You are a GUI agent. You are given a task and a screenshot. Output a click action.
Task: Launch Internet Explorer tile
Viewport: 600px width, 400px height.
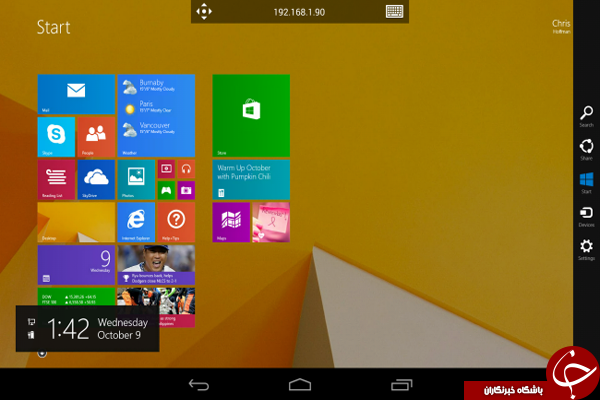click(136, 222)
